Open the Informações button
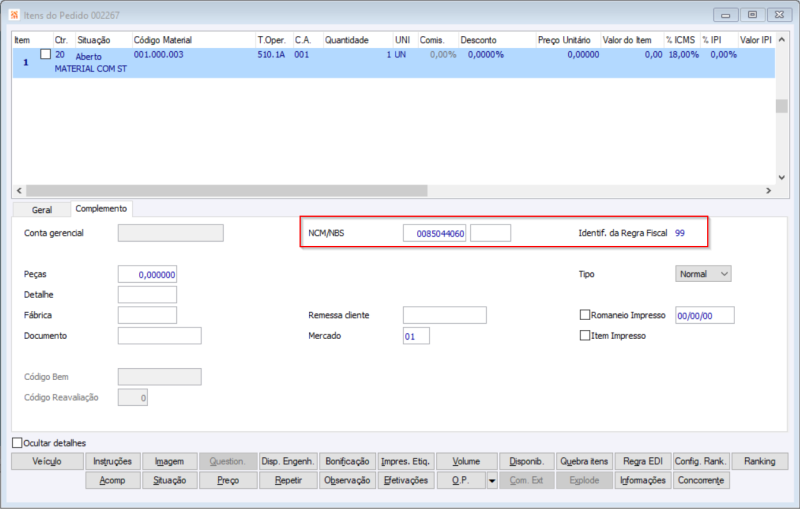800x509 pixels. (643, 480)
